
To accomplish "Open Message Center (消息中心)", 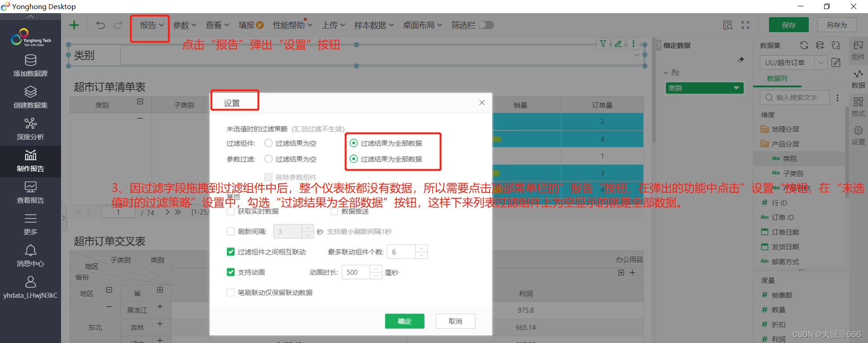I will click(30, 256).
